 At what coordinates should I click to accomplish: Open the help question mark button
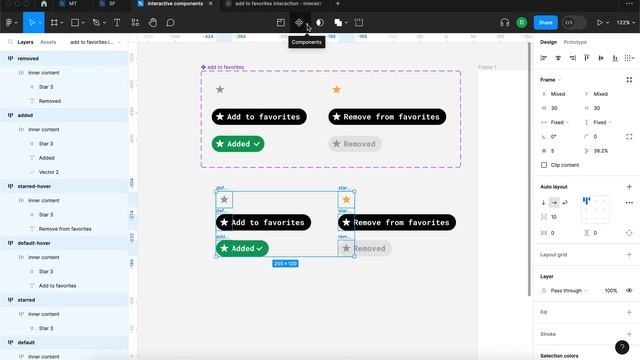[622, 347]
